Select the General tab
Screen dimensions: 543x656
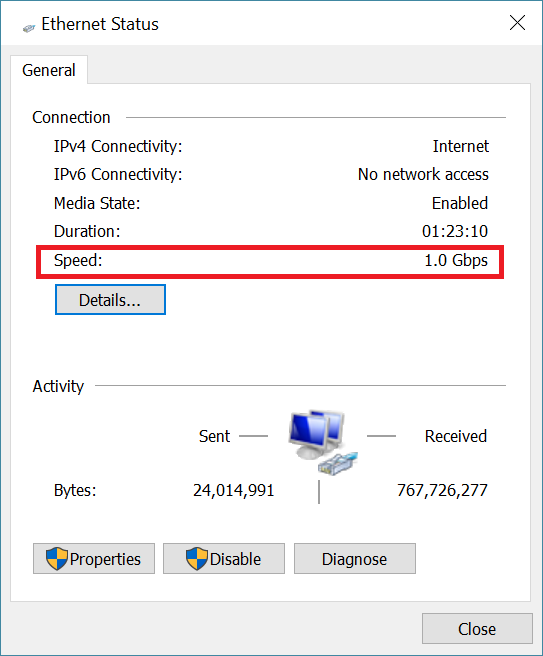click(49, 70)
